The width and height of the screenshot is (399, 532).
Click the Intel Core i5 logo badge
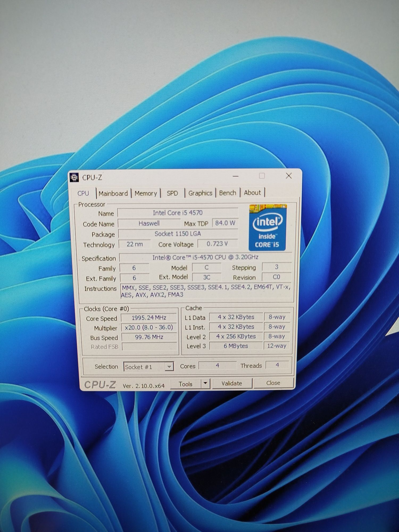coord(267,228)
